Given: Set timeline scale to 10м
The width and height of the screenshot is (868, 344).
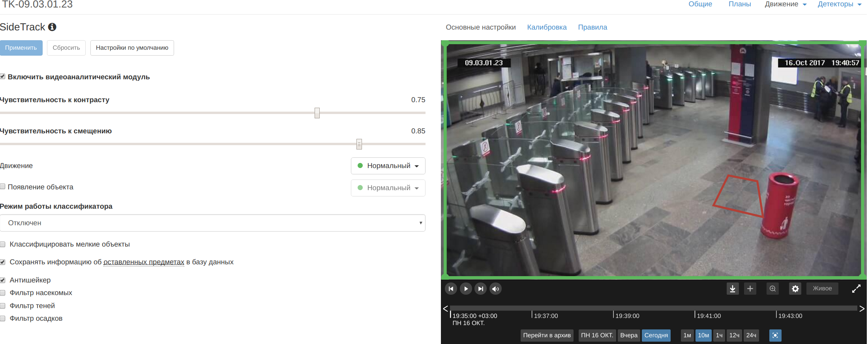Looking at the screenshot, I should [703, 335].
